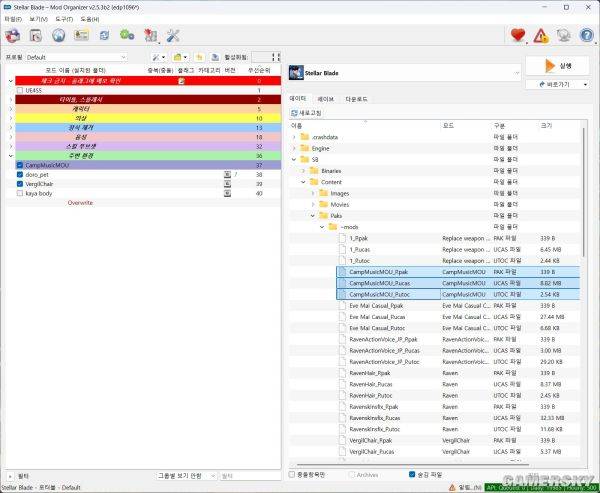Click the category icon in kaya body row
Viewport: 600px width, 493px height.
(x=227, y=193)
